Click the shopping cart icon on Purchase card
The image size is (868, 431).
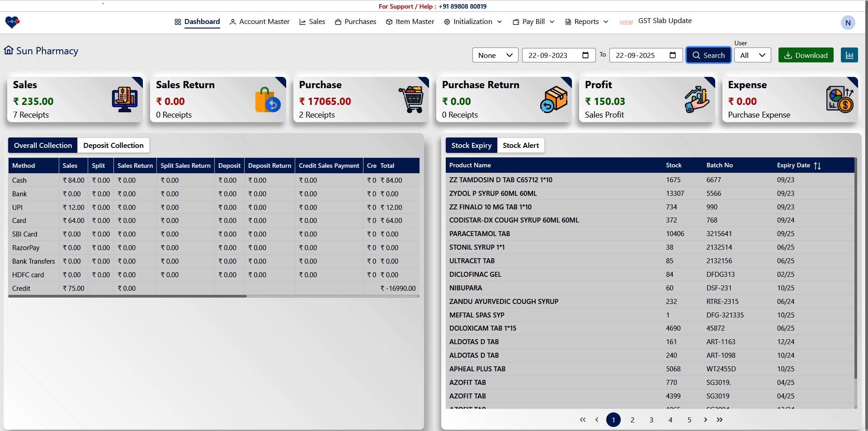[x=411, y=99]
